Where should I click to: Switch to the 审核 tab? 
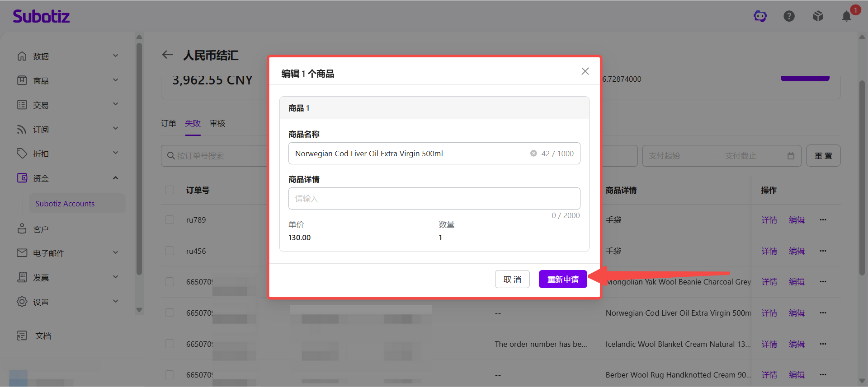click(217, 123)
